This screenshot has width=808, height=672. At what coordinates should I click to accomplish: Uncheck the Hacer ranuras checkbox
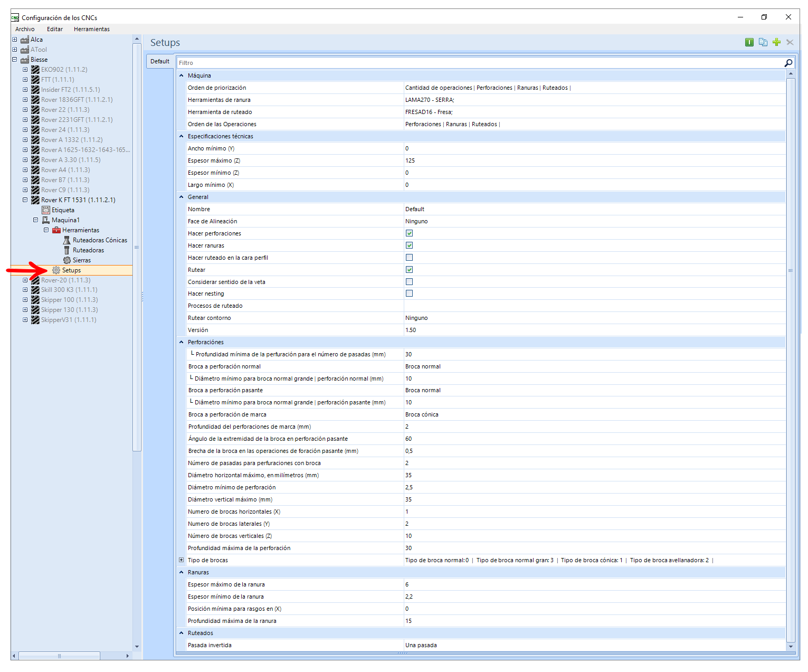(x=409, y=245)
